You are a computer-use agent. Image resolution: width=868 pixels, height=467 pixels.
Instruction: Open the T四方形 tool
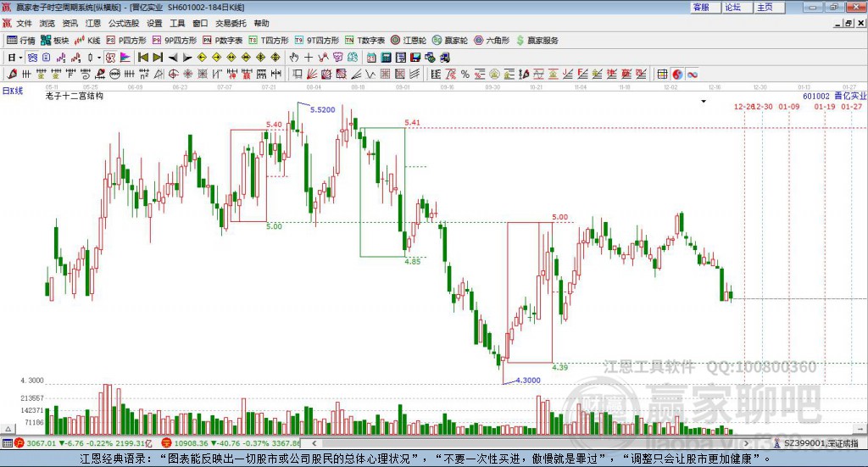tap(269, 41)
